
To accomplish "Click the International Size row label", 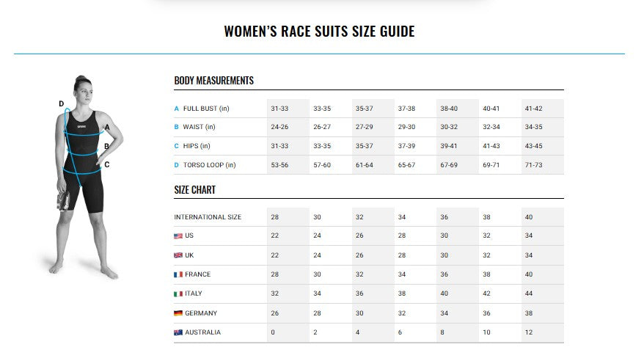I will coord(208,217).
